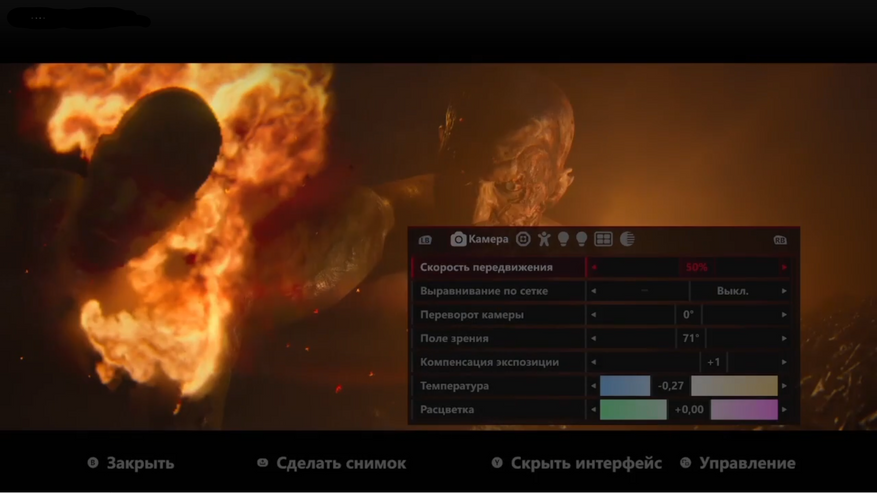Image resolution: width=877 pixels, height=493 pixels.
Task: Click the -0,27 temperature value
Action: click(671, 386)
